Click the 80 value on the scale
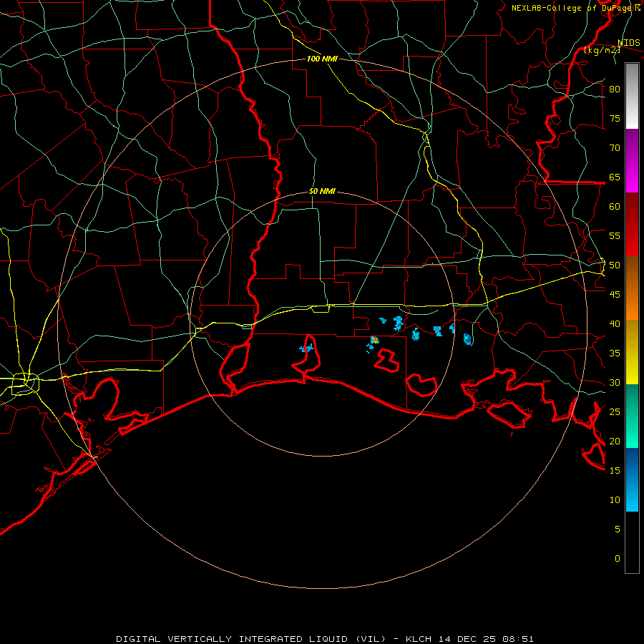Screen dimensions: 644x644 tap(615, 89)
